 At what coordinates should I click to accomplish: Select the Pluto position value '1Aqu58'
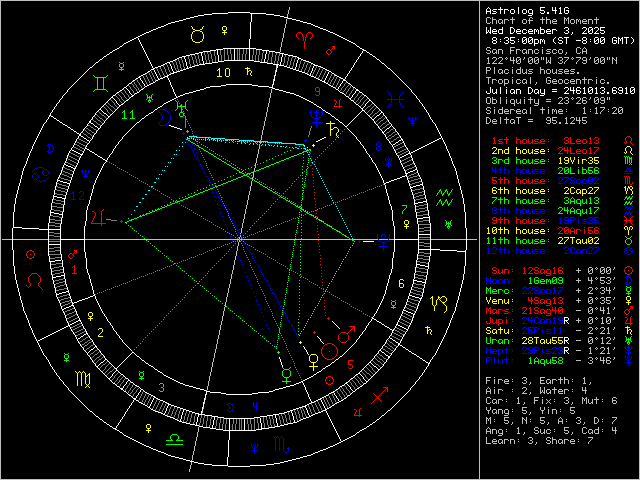[545, 361]
